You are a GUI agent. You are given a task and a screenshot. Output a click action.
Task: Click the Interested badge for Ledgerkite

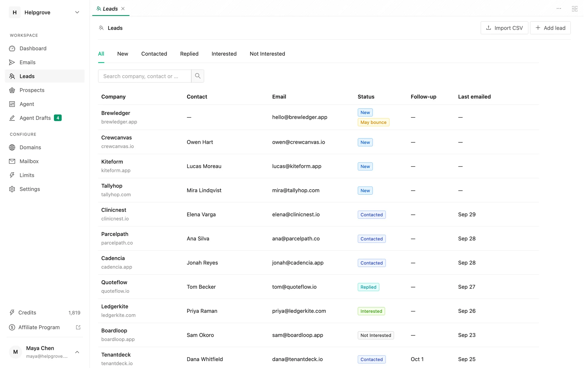click(x=371, y=311)
